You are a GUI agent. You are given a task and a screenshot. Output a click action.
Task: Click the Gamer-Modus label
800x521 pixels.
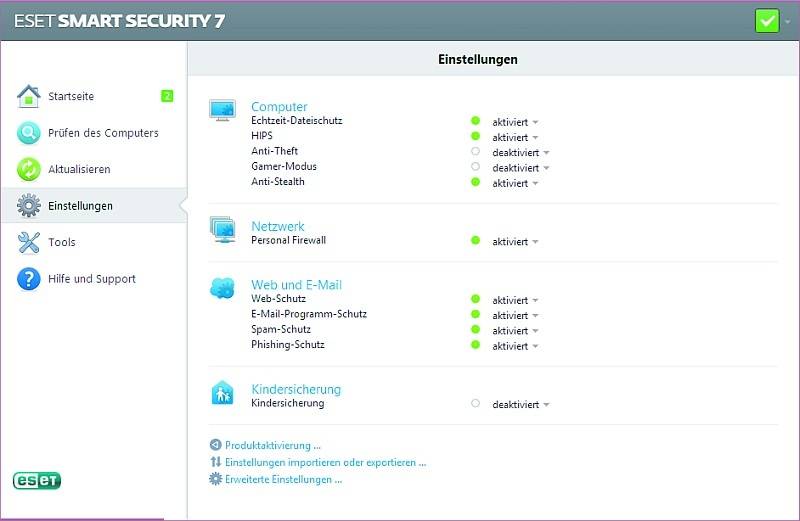click(284, 166)
